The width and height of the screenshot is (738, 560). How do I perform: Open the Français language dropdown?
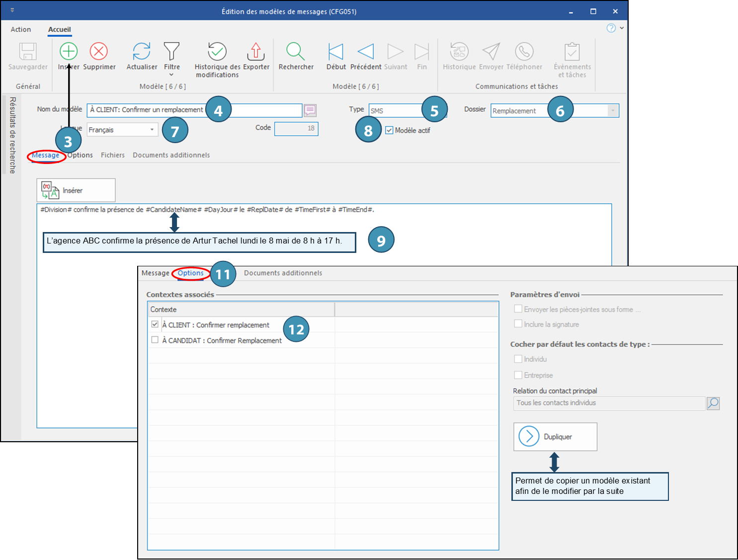coord(152,130)
